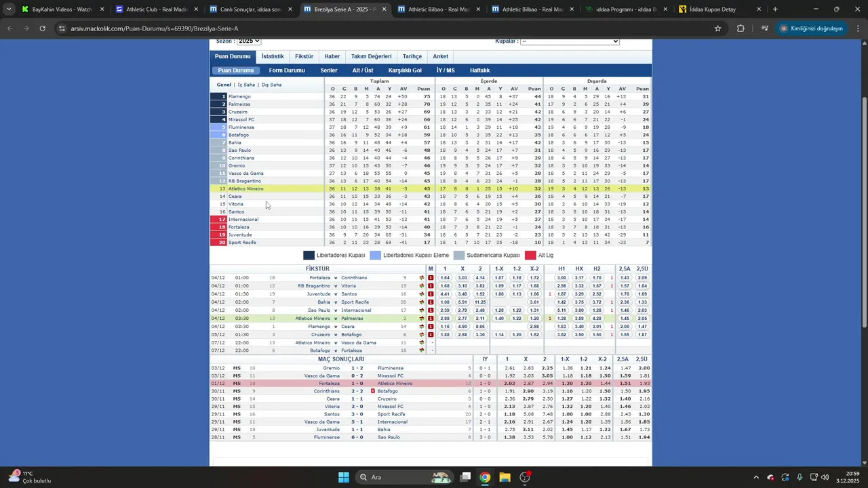Image resolution: width=868 pixels, height=488 pixels.
Task: Open File Explorer from taskbar
Action: pos(505,477)
